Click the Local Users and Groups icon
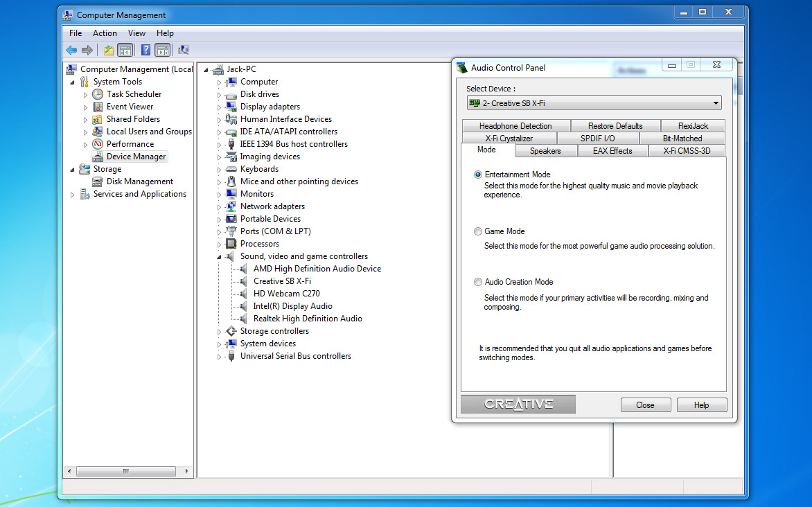This screenshot has width=812, height=507. click(98, 132)
